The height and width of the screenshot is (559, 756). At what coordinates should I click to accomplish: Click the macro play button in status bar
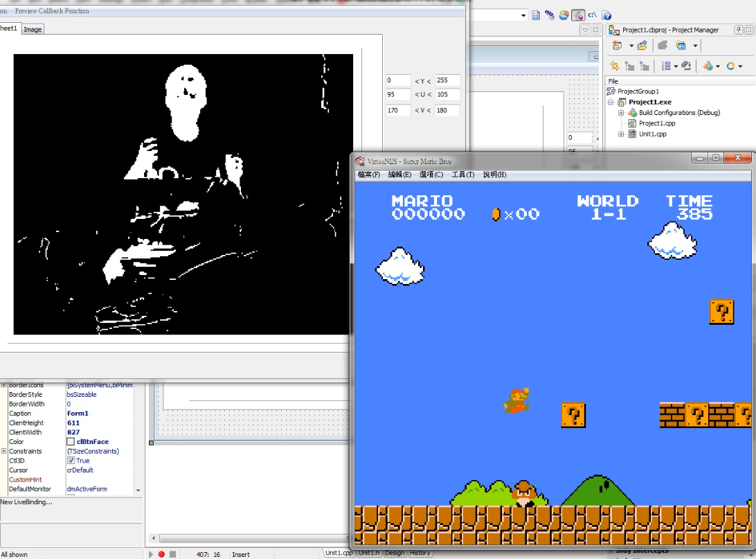151,554
